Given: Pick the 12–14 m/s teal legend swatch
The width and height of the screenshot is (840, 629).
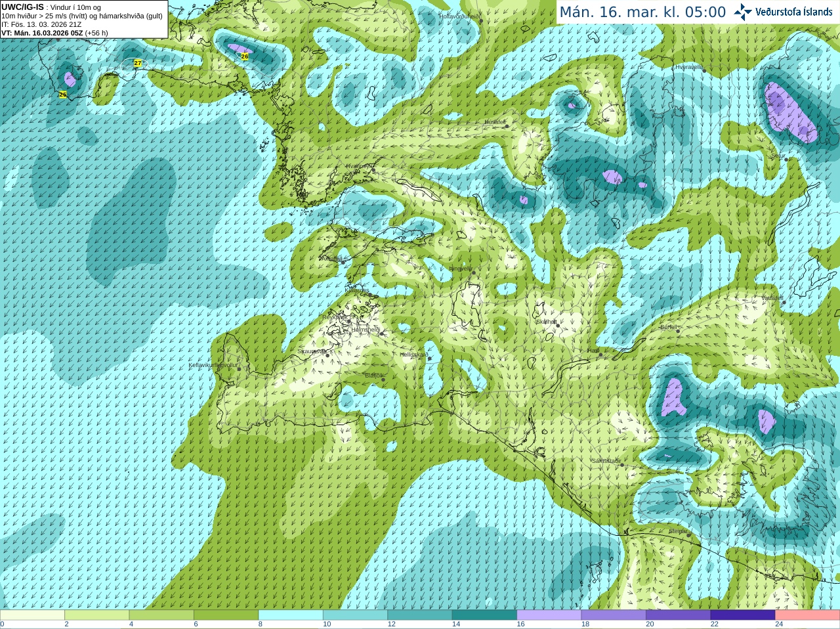Looking at the screenshot, I should (420, 615).
